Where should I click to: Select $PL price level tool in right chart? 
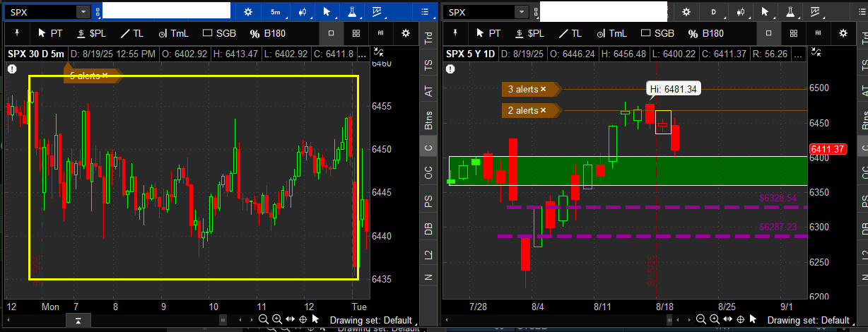click(x=529, y=33)
